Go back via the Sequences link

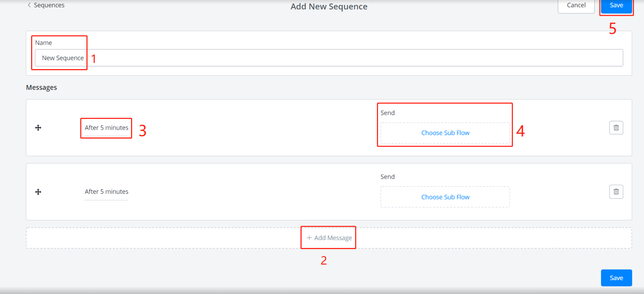[x=49, y=5]
